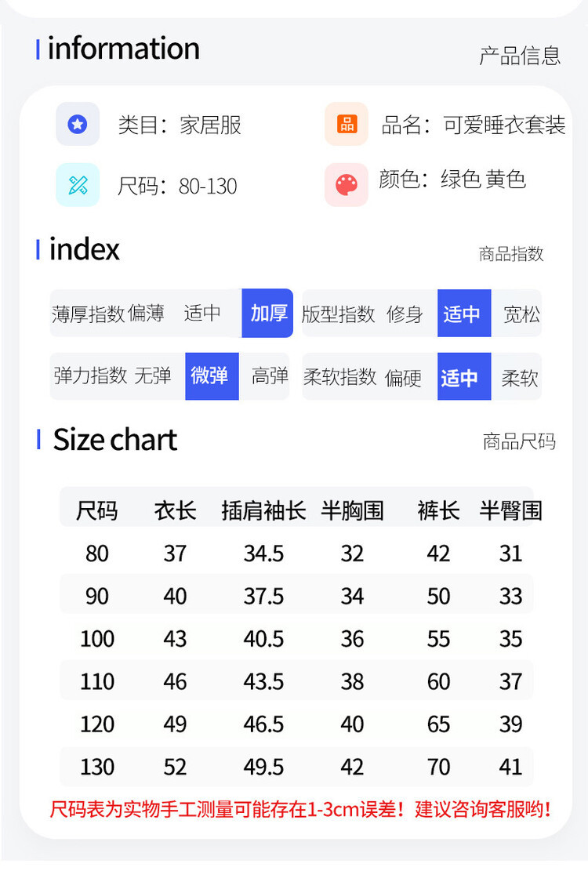Click the Size chart heading
Viewport: 588px width, 871px height.
click(x=115, y=440)
